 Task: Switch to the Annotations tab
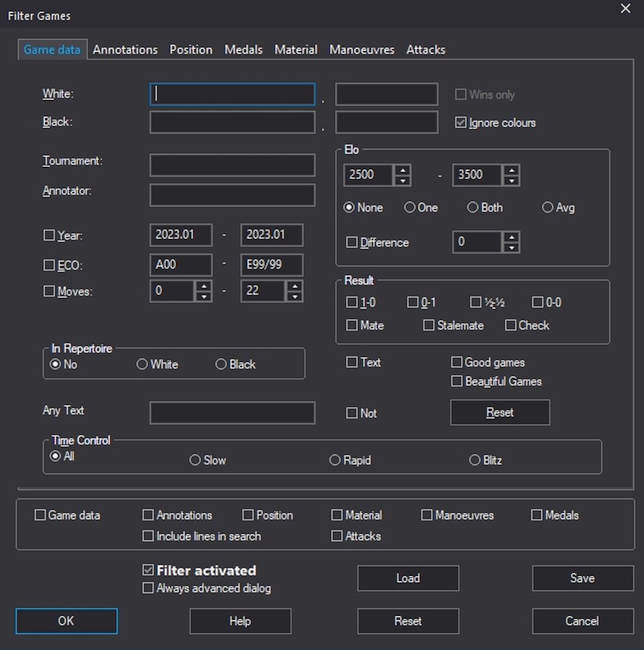(125, 50)
